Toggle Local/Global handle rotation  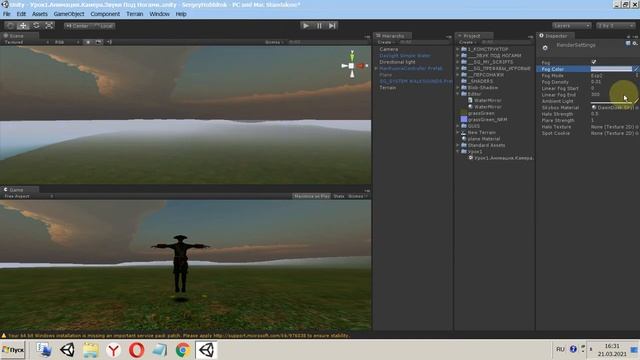coord(103,26)
